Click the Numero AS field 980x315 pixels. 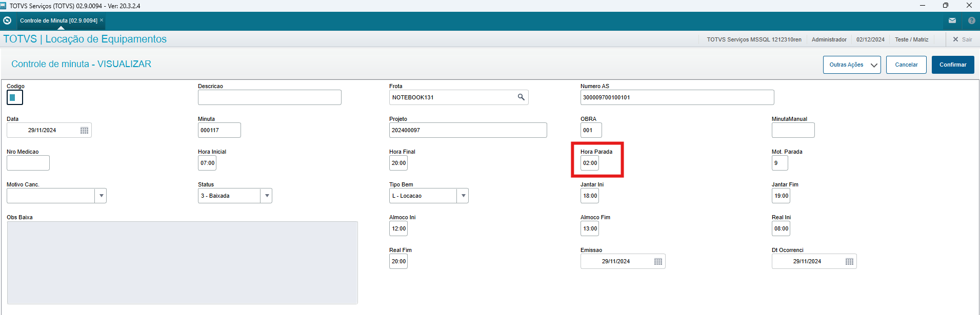coord(677,97)
